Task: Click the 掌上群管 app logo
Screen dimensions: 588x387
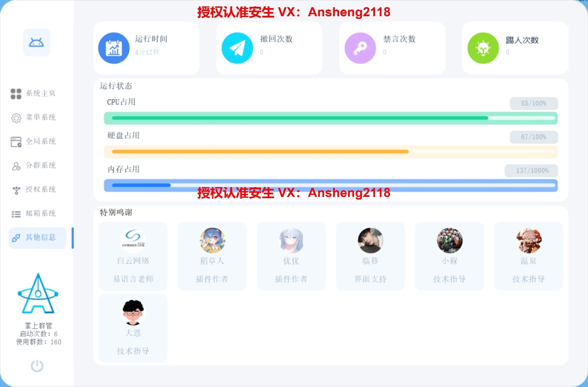Action: (x=38, y=294)
